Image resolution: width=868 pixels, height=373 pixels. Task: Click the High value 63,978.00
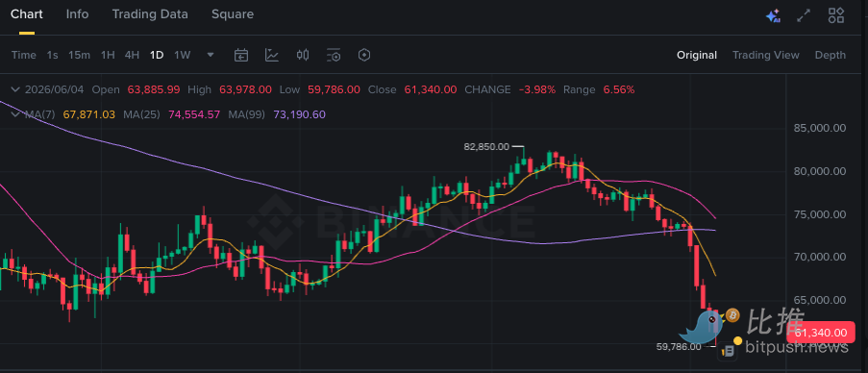(246, 89)
